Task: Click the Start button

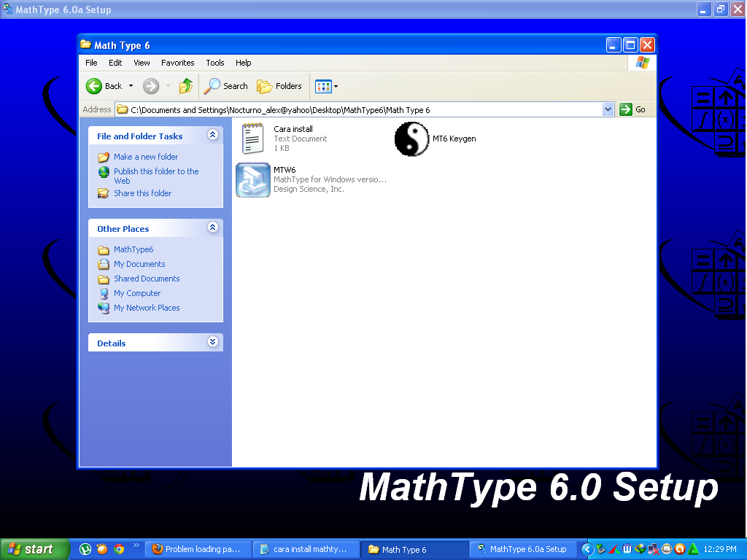Action: [x=34, y=549]
